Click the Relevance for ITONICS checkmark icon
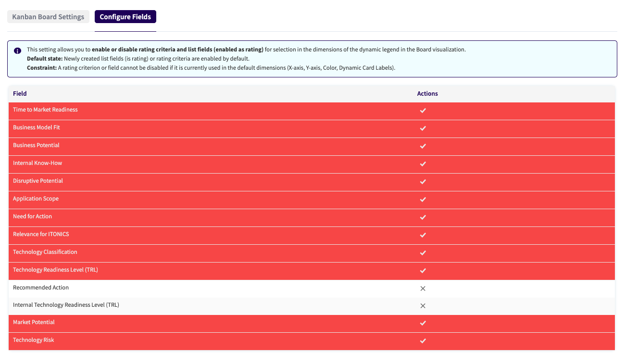The image size is (625, 364). 423,235
